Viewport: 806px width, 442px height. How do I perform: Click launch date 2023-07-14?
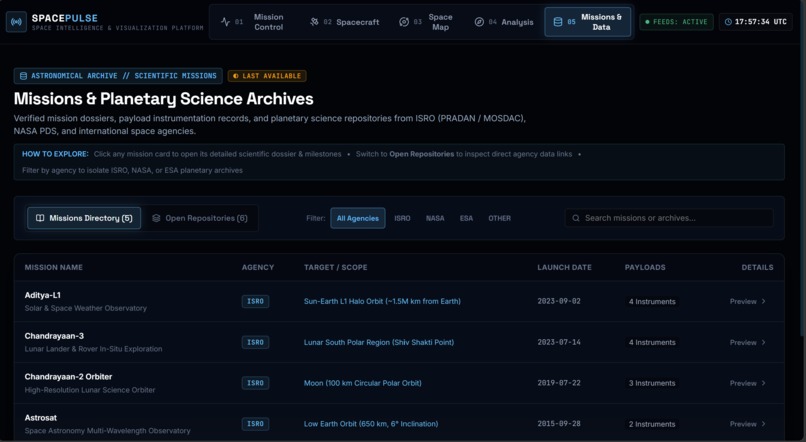(x=559, y=342)
